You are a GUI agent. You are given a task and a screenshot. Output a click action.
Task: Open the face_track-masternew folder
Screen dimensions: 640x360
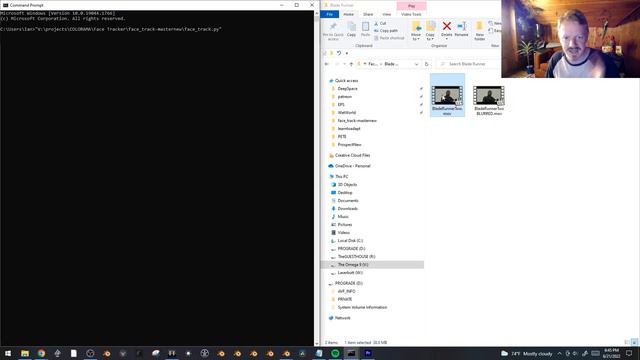357,121
